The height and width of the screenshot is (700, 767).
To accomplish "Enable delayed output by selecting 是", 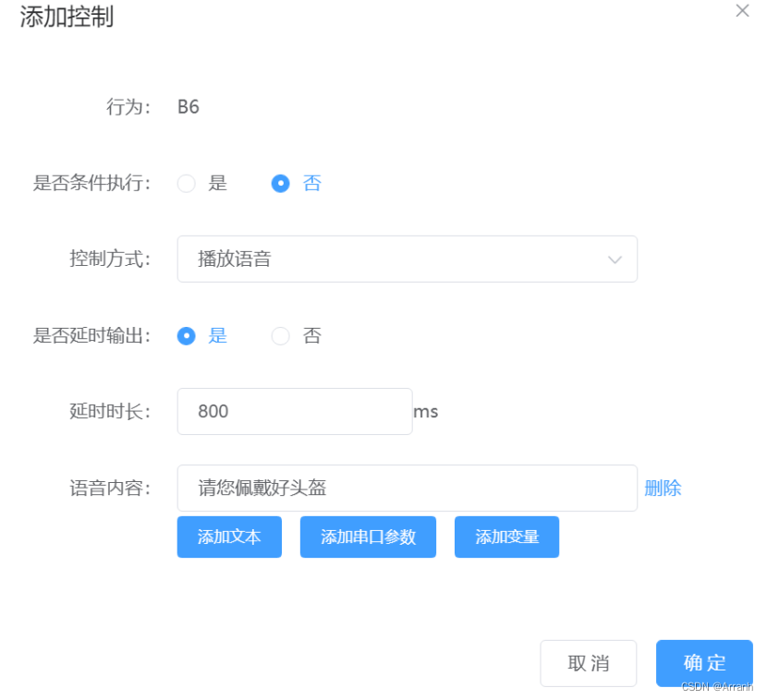I will (186, 335).
